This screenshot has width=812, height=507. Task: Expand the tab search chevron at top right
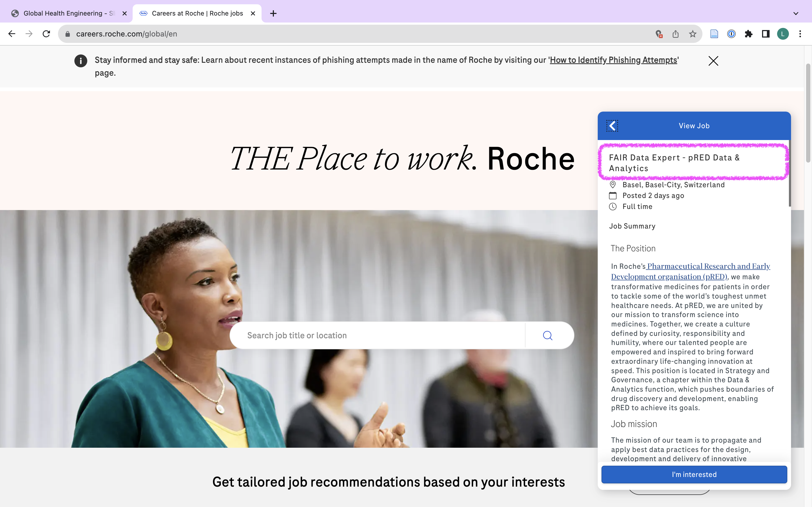796,13
